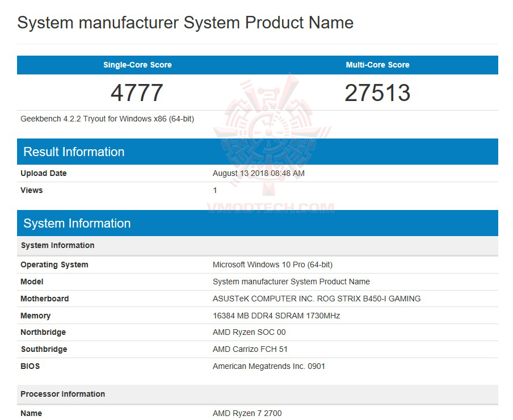
Task: Click the Views count value 1
Action: coord(215,190)
